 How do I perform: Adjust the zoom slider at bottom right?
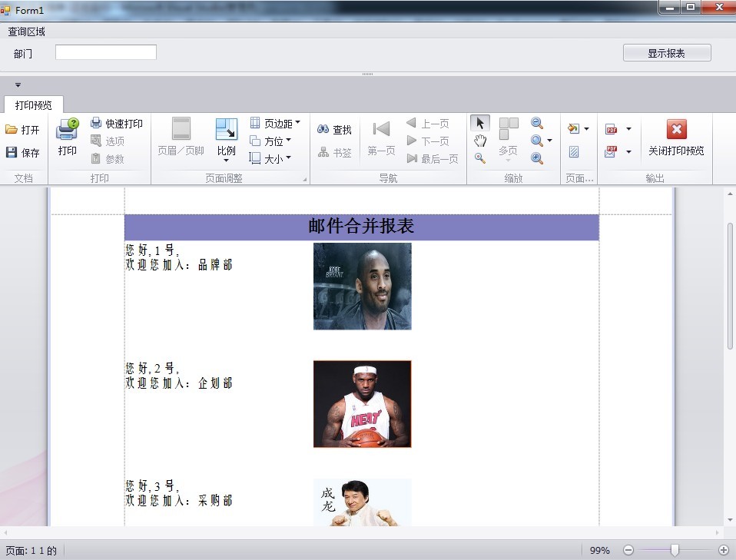(676, 550)
